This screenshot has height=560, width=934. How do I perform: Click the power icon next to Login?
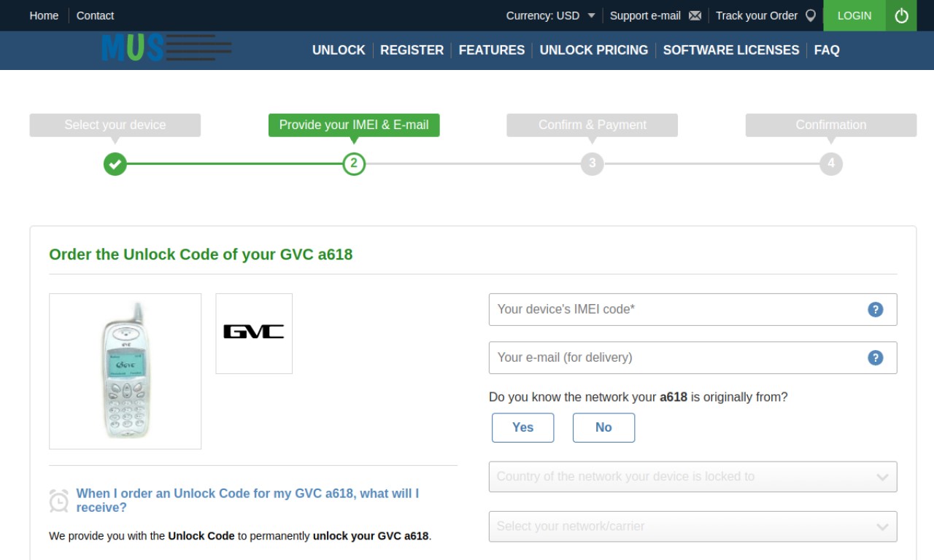click(901, 15)
